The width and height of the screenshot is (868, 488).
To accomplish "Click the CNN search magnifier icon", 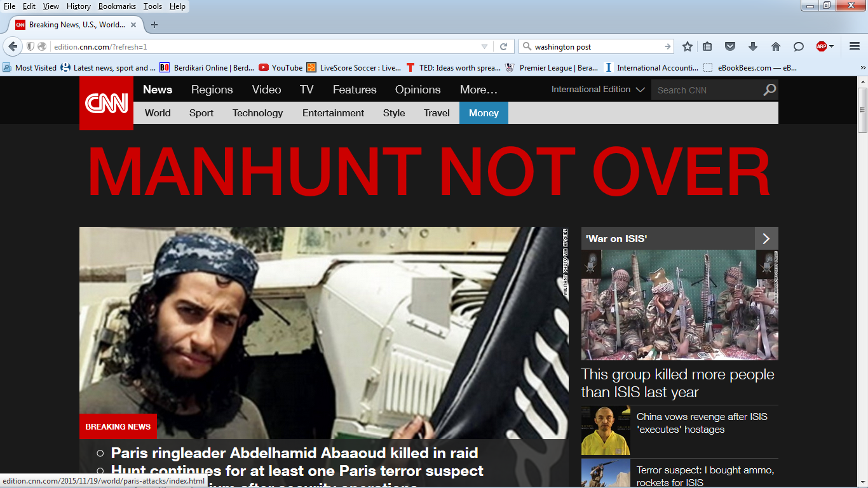I will [769, 90].
